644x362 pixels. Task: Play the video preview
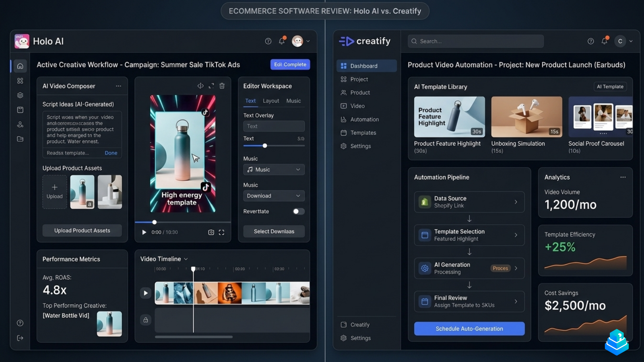144,232
